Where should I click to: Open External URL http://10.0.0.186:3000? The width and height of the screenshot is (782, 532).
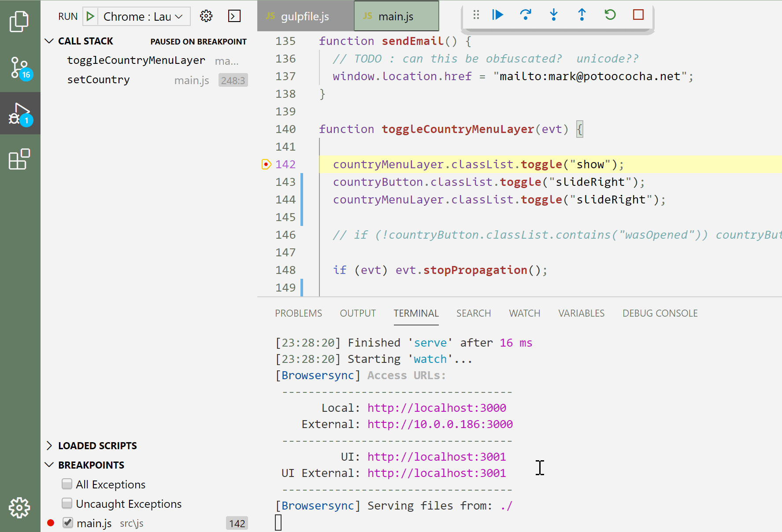(440, 424)
